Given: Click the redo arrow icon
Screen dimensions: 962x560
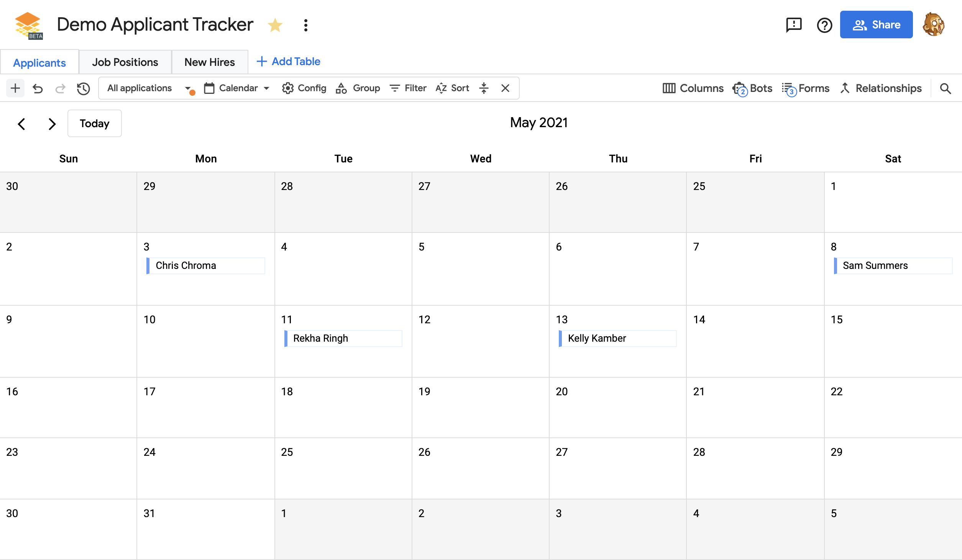Looking at the screenshot, I should point(60,88).
